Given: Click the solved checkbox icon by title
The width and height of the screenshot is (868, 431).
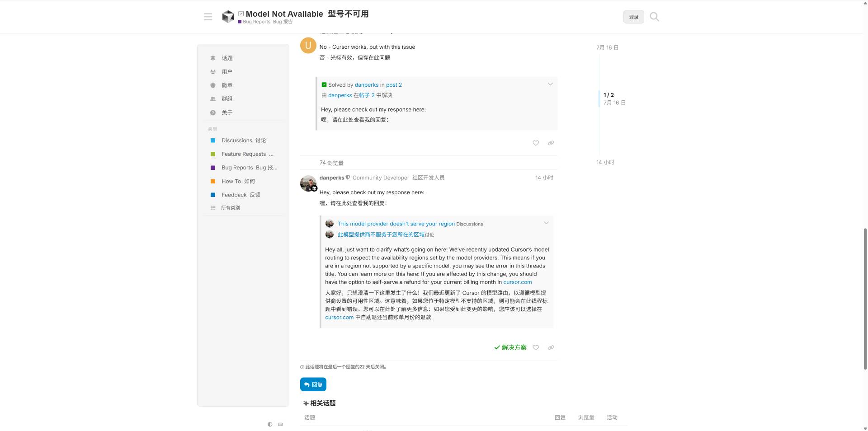Looking at the screenshot, I should point(241,14).
